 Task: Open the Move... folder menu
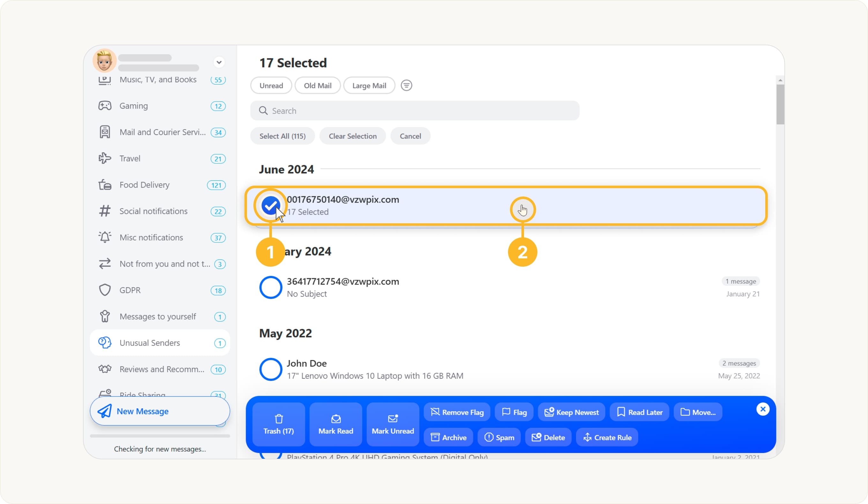[x=698, y=412]
